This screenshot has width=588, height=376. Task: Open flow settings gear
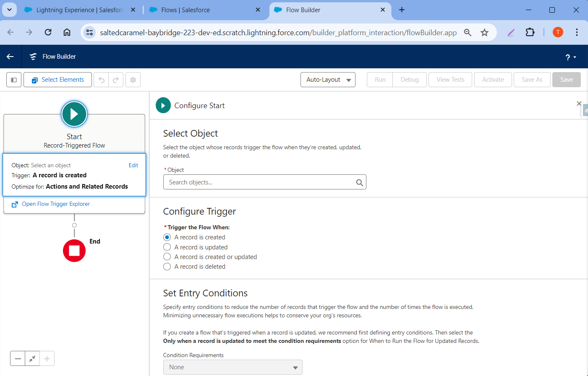coord(133,80)
